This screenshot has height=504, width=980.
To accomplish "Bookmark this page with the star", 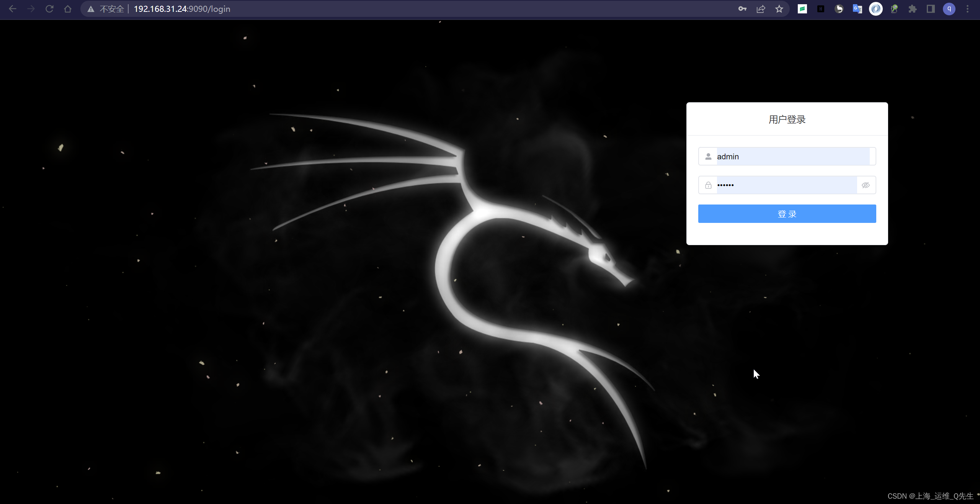I will tap(779, 9).
